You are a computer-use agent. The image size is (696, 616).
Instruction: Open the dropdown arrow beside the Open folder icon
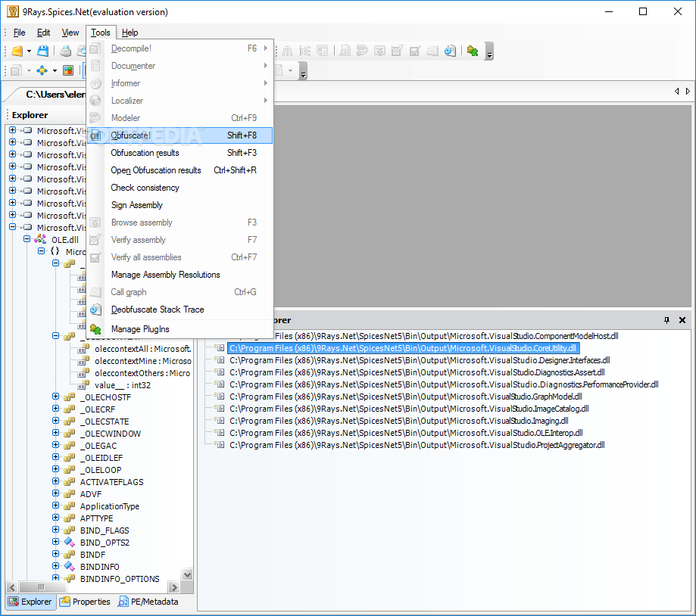click(30, 51)
